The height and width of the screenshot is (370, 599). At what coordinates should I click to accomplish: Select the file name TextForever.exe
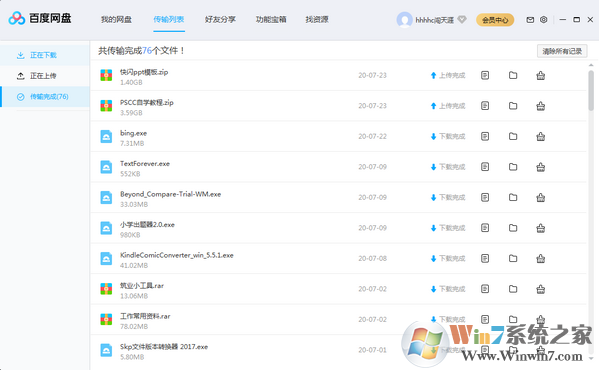[145, 164]
